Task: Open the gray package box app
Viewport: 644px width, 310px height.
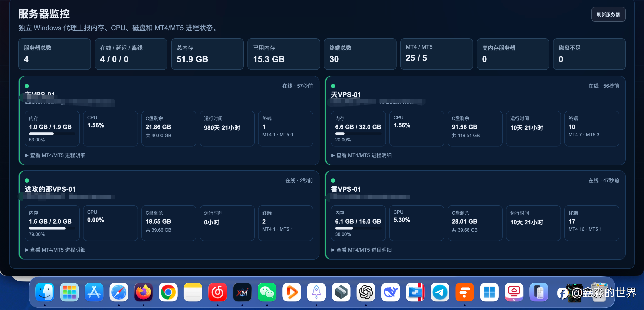Action: point(341,292)
